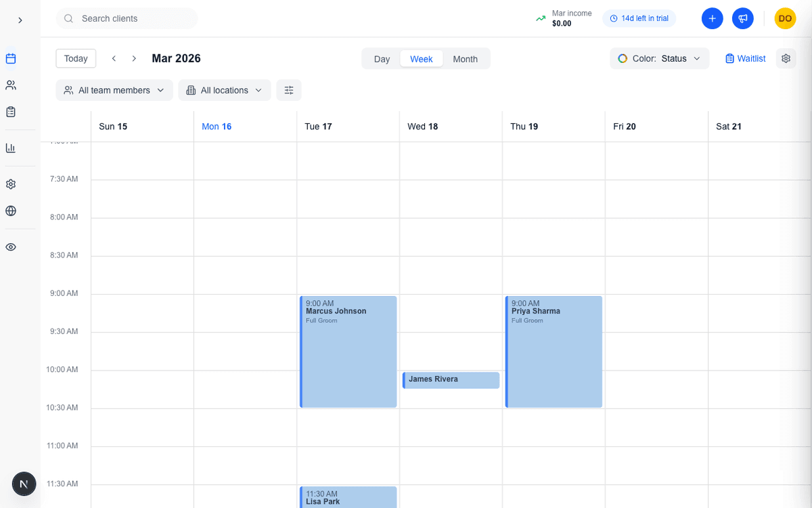This screenshot has height=508, width=812.
Task: Open the All locations dropdown
Action: [224, 89]
